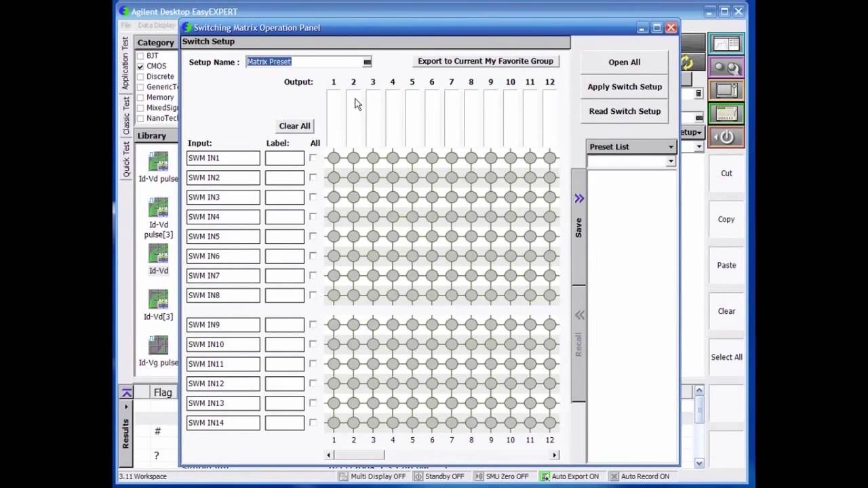Image resolution: width=868 pixels, height=488 pixels.
Task: Select the Id-Vd library icon
Action: coord(158,253)
